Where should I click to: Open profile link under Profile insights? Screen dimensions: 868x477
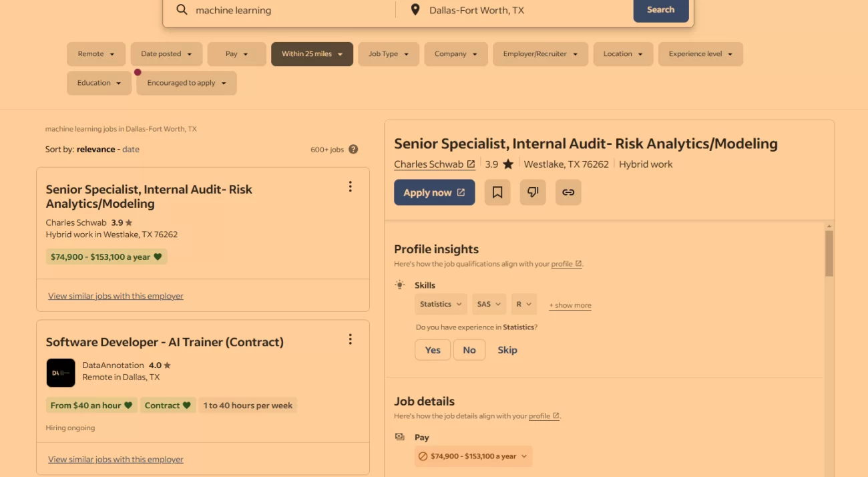(566, 264)
